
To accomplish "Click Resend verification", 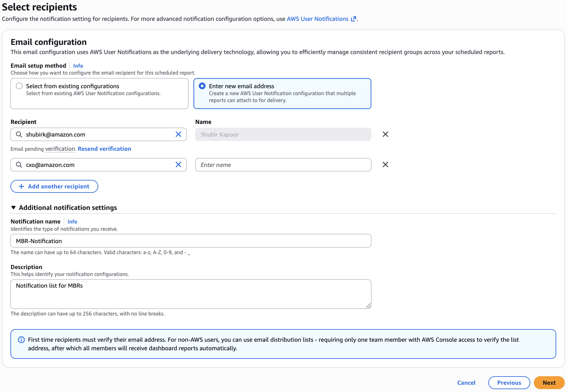I will pyautogui.click(x=104, y=149).
